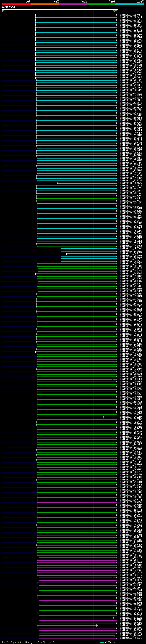Select the label UniRef100_C1MPP7

click(131, 319)
